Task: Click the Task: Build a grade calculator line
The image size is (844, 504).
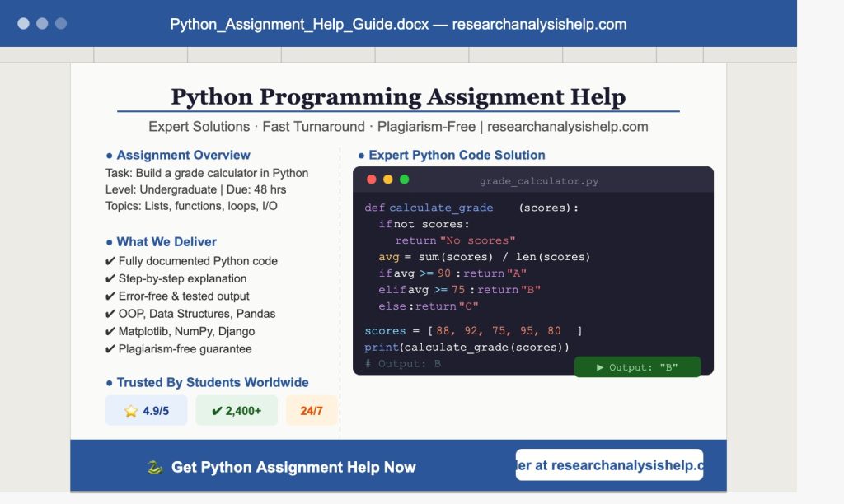Action: coord(207,173)
